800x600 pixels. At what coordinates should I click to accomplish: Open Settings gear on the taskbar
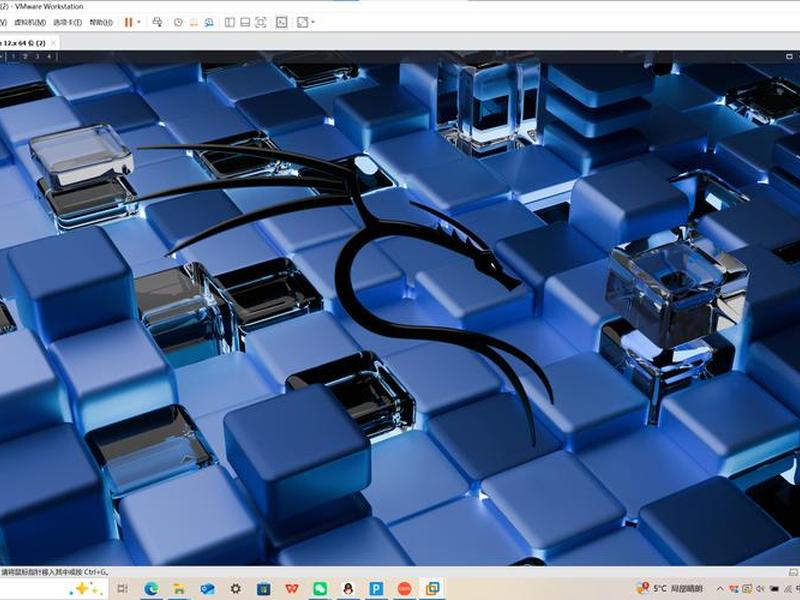tap(235, 589)
